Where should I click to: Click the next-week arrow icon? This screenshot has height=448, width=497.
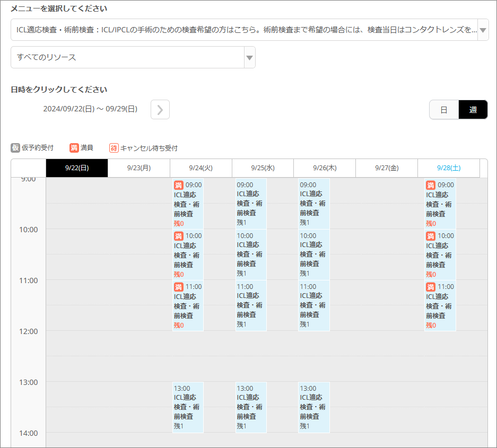pos(160,109)
